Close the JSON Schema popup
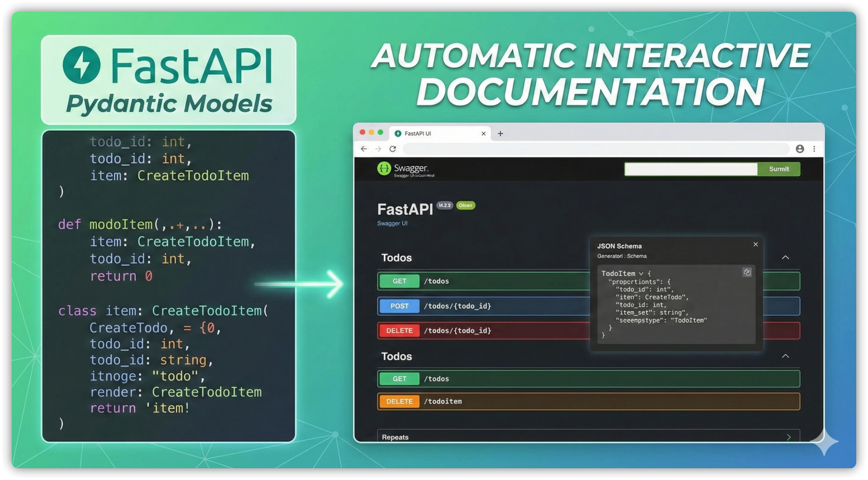868x480 pixels. tap(756, 245)
